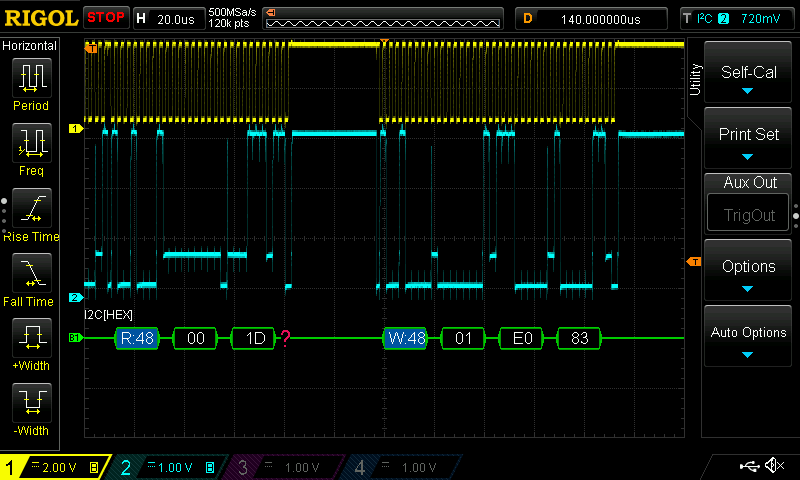Click the Rise Time measurement icon

tap(30, 210)
